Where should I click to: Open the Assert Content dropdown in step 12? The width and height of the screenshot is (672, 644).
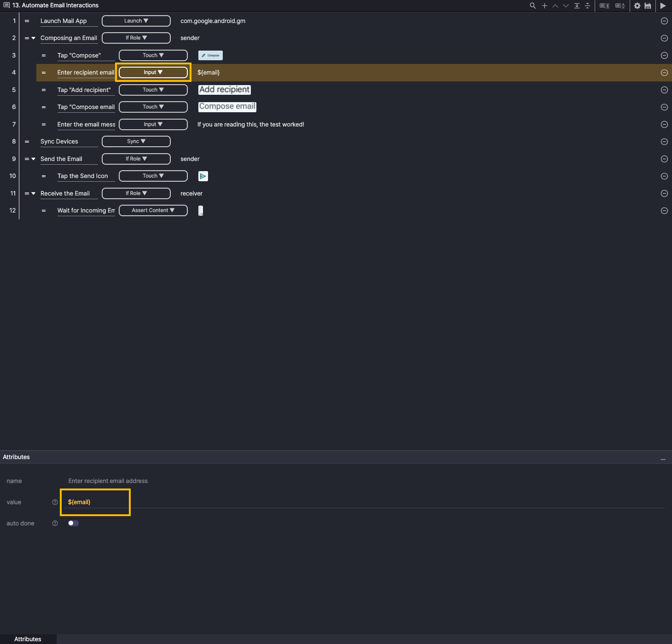[153, 211]
